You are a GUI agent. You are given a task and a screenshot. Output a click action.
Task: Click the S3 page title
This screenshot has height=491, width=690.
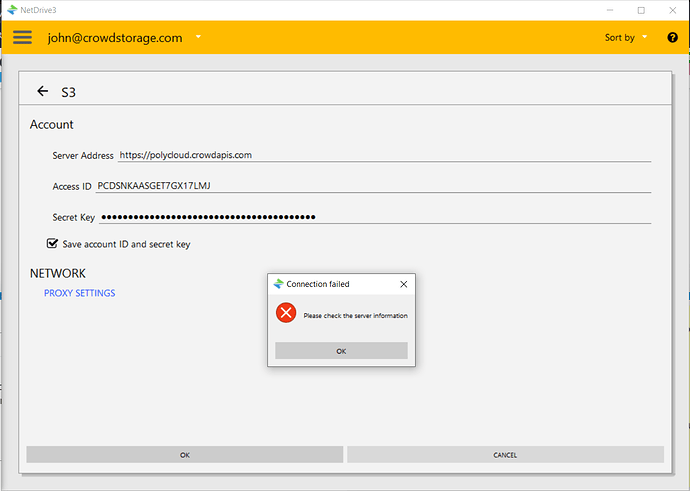68,92
